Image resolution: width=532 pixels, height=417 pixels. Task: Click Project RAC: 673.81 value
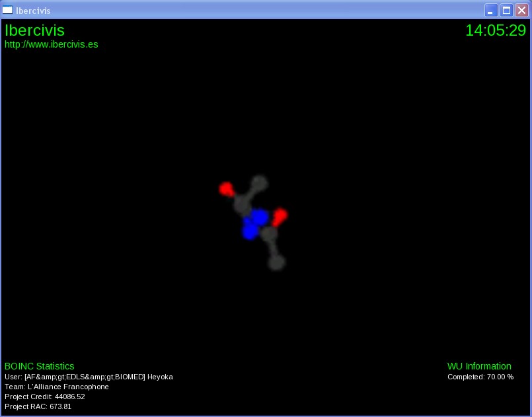[x=38, y=406]
